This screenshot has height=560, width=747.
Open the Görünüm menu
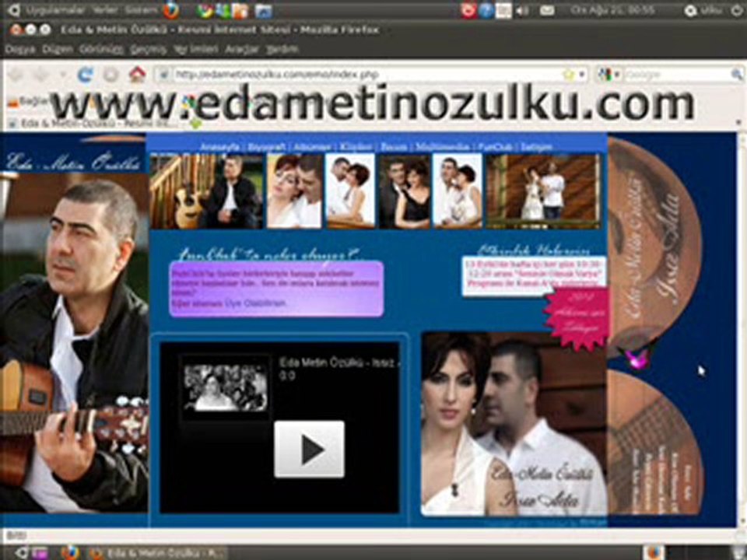[x=101, y=49]
